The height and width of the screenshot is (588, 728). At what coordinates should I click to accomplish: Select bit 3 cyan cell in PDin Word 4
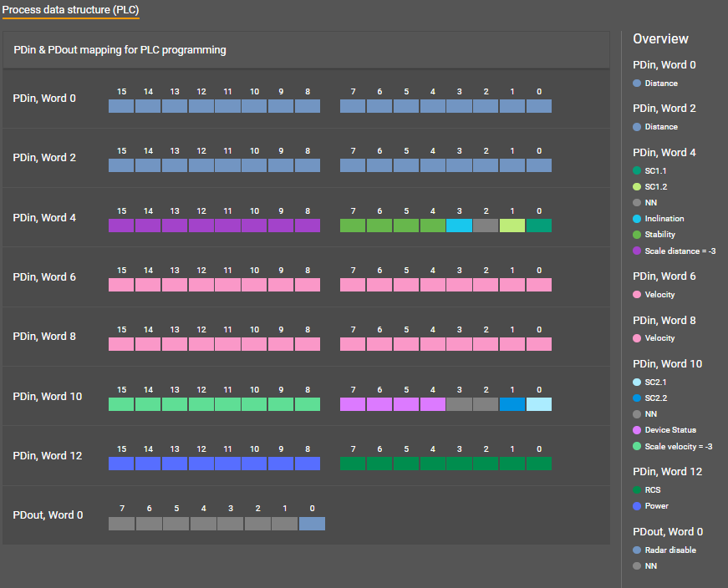tap(459, 226)
